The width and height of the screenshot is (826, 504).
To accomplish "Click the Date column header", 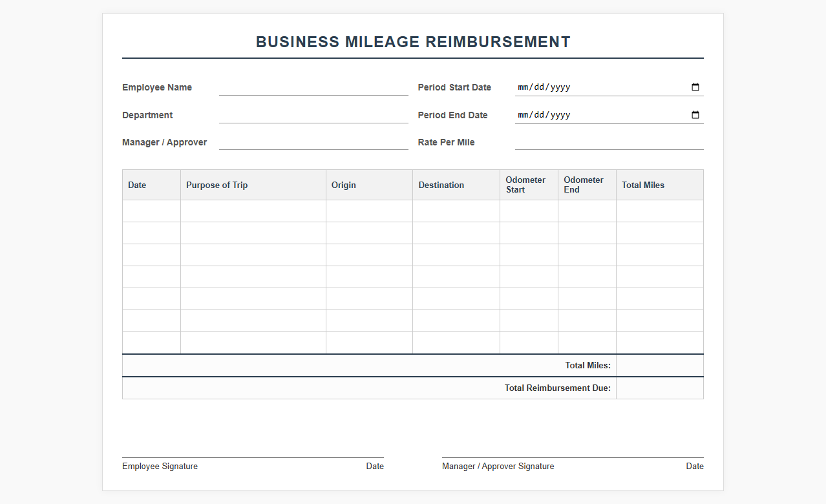I will click(x=151, y=185).
